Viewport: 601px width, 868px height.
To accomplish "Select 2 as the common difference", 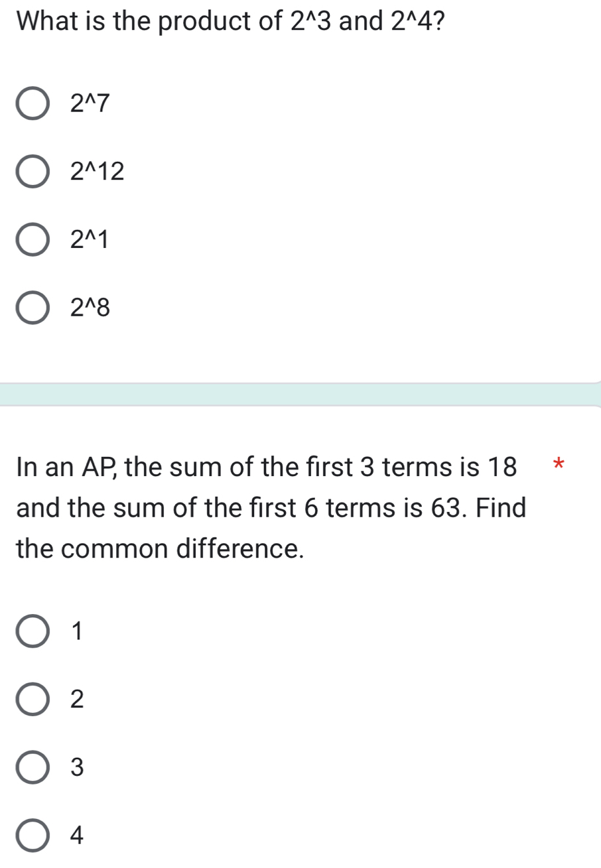I will pyautogui.click(x=31, y=700).
